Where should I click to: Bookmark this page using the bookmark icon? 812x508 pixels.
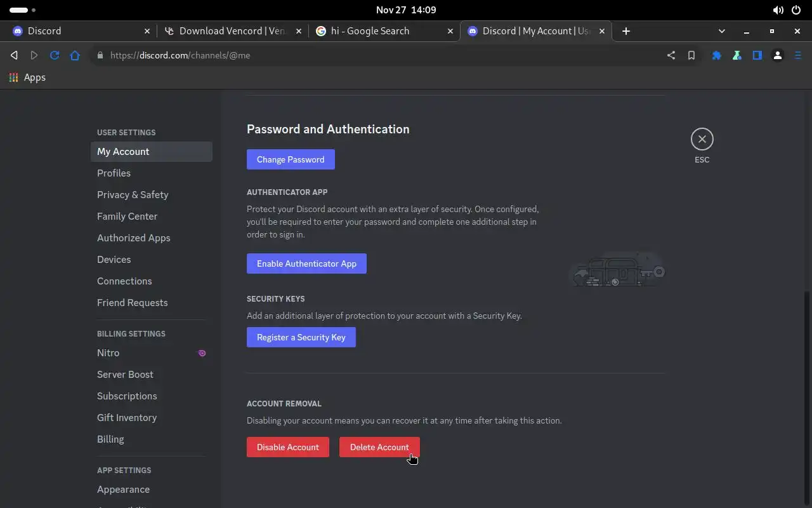pos(691,55)
